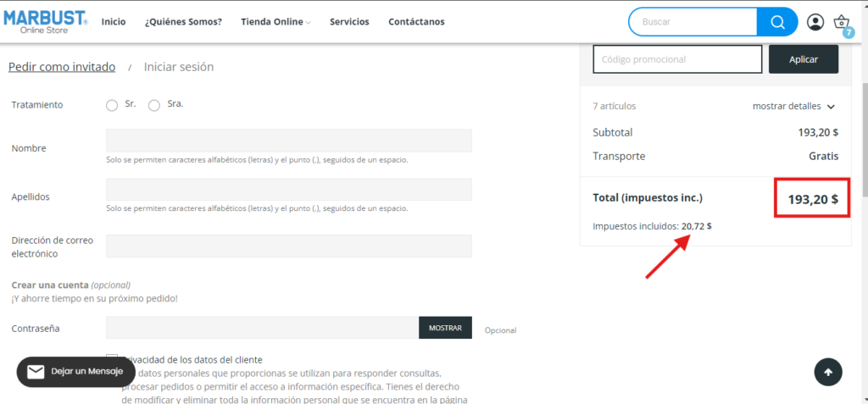Click the Código promocional input field

pyautogui.click(x=677, y=59)
